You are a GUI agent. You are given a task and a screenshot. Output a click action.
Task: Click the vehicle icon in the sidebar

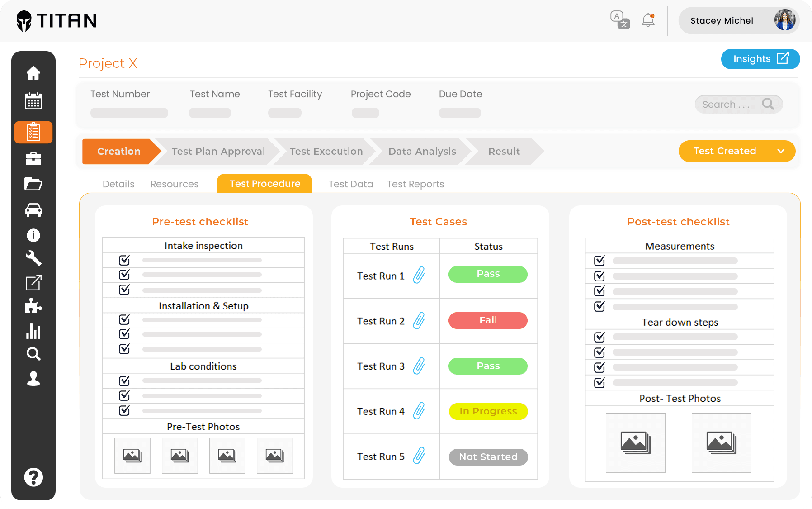point(33,209)
